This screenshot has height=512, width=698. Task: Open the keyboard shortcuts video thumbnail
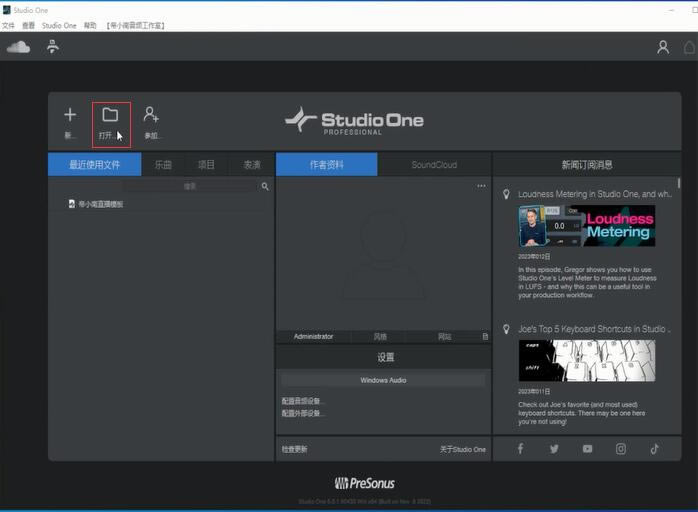[587, 361]
